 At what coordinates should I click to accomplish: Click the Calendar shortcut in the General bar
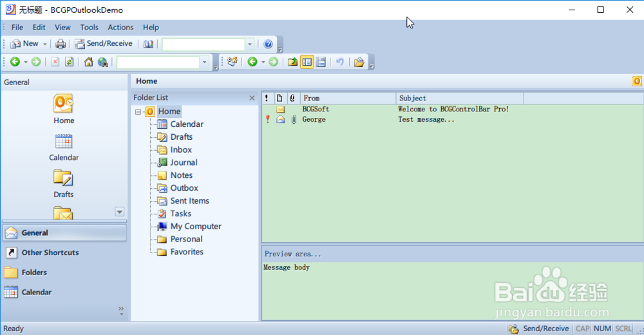tap(64, 147)
